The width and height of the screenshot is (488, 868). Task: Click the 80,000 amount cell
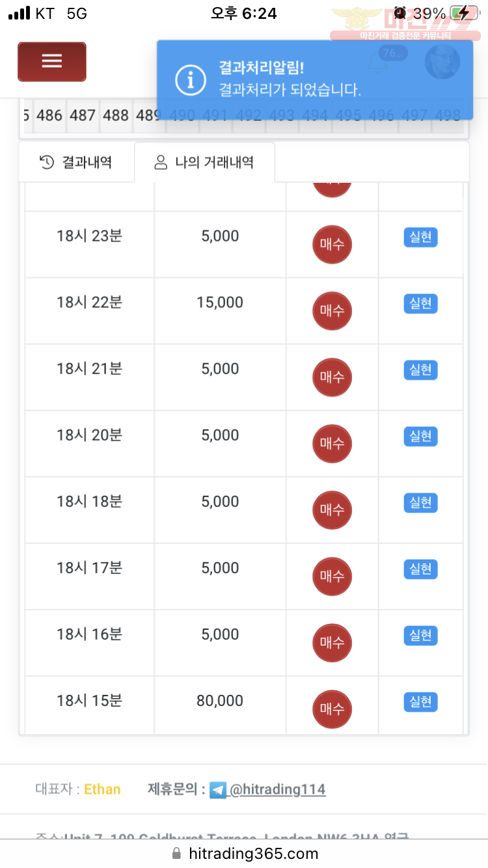point(220,701)
